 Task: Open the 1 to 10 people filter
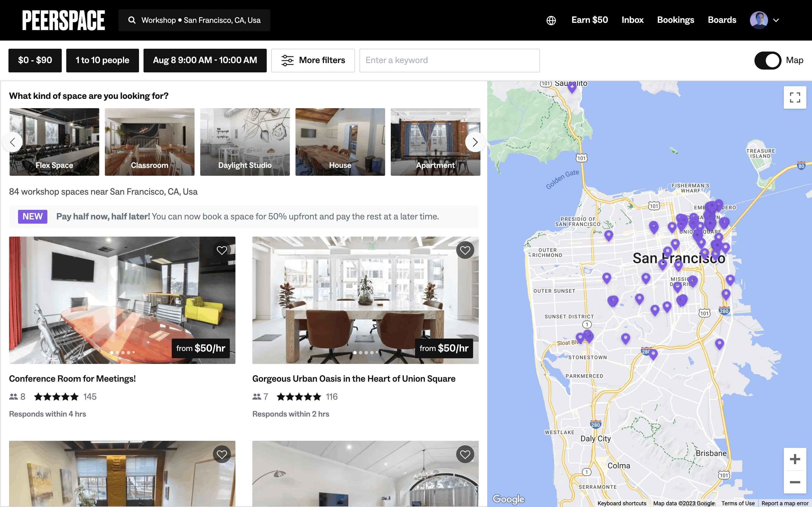(x=102, y=60)
